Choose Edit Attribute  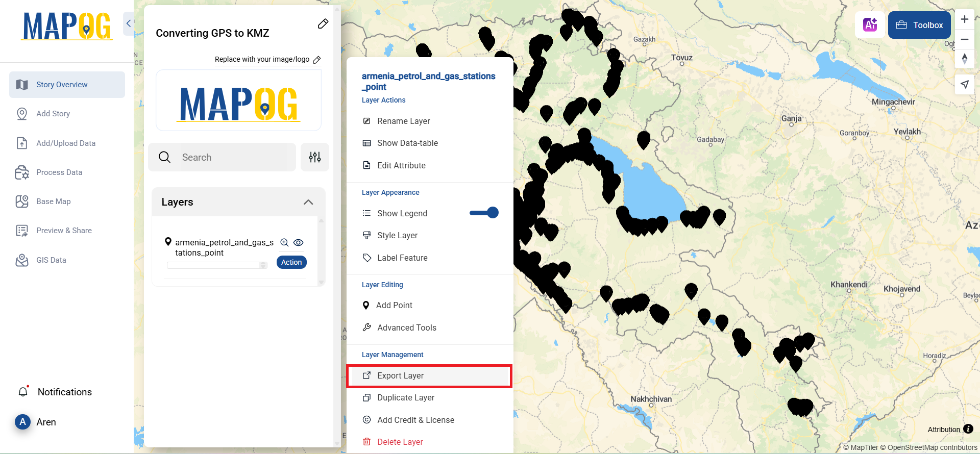pos(401,165)
